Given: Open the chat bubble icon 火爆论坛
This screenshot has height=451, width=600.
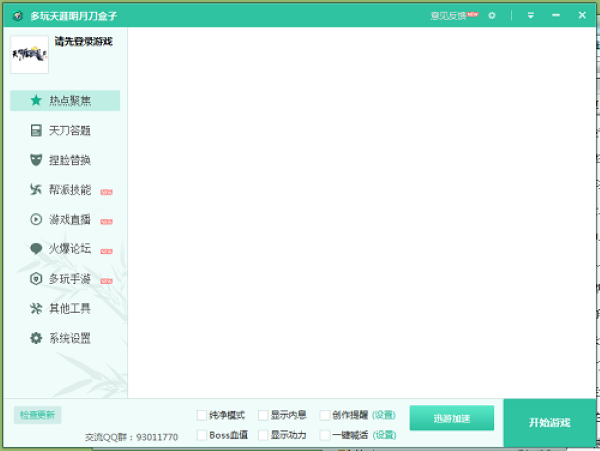Looking at the screenshot, I should 36,249.
